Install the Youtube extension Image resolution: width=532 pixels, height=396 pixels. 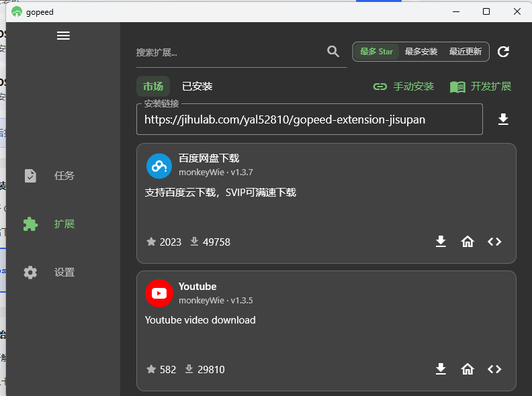click(x=441, y=369)
